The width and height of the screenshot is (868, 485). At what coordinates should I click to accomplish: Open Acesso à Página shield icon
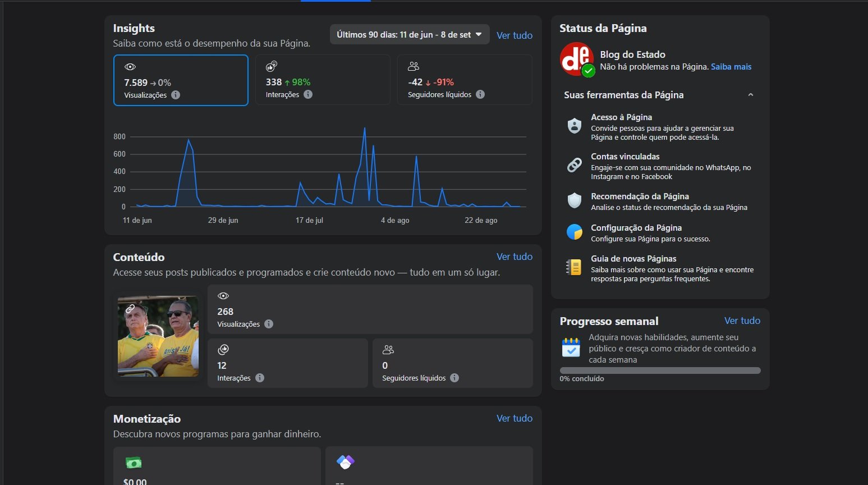[x=574, y=126]
